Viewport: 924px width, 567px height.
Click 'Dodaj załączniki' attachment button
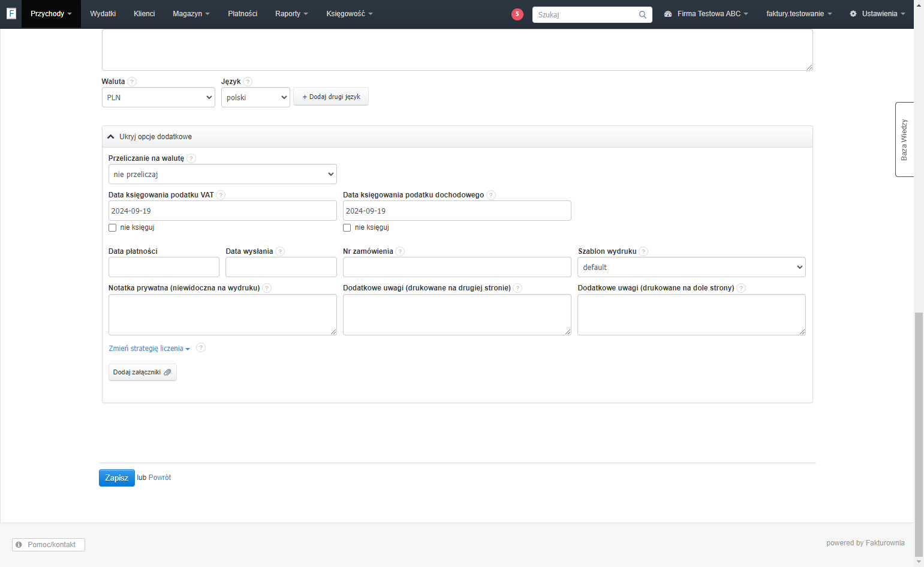tap(143, 373)
